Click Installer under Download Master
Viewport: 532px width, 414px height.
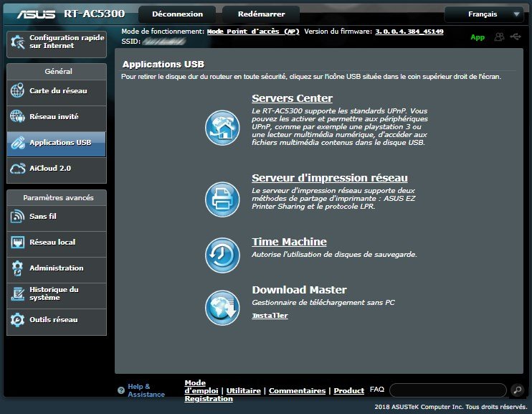(270, 316)
